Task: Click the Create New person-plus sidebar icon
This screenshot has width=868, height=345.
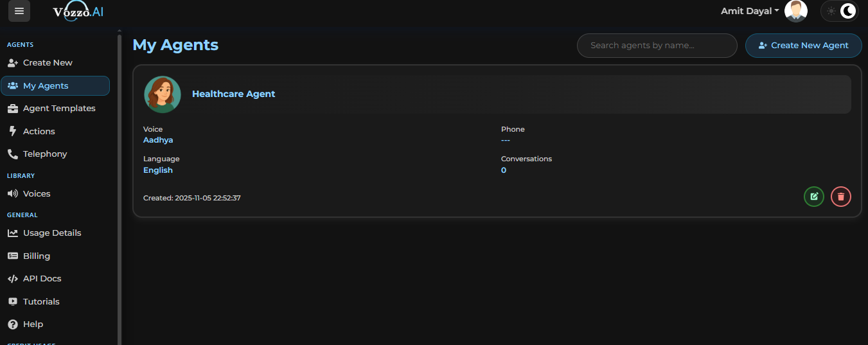Action: [13, 63]
